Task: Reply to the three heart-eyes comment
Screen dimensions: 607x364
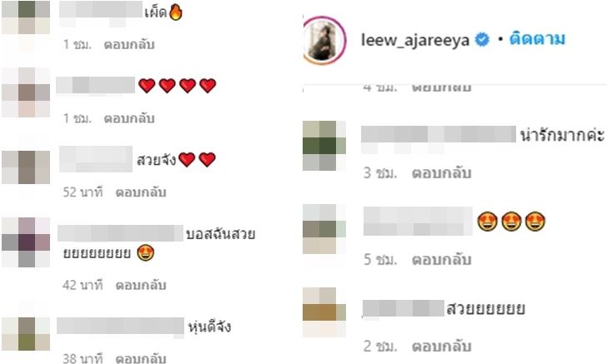Action: click(x=441, y=260)
